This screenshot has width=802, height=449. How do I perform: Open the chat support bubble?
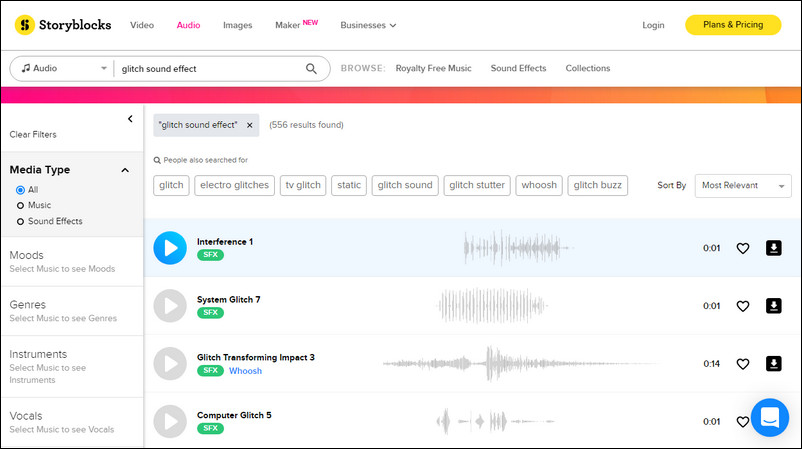pos(770,417)
